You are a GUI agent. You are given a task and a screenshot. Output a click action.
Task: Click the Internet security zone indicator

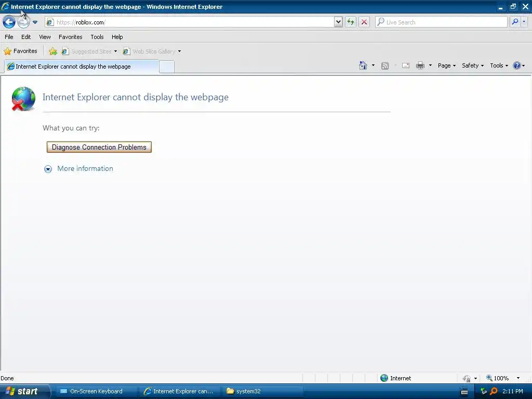click(x=395, y=378)
